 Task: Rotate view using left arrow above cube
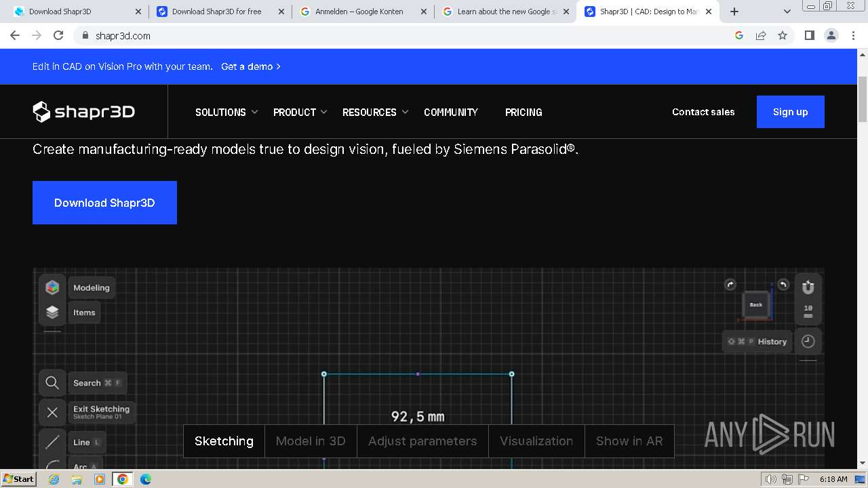coord(730,285)
